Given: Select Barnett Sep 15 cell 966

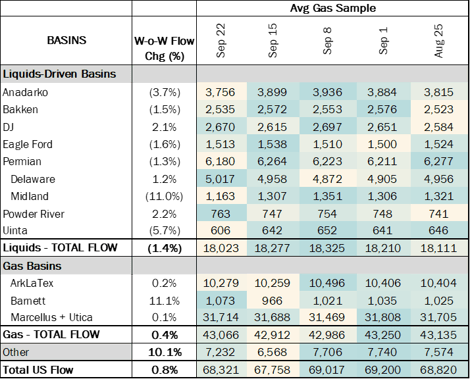Looking at the screenshot, I should point(273,301).
